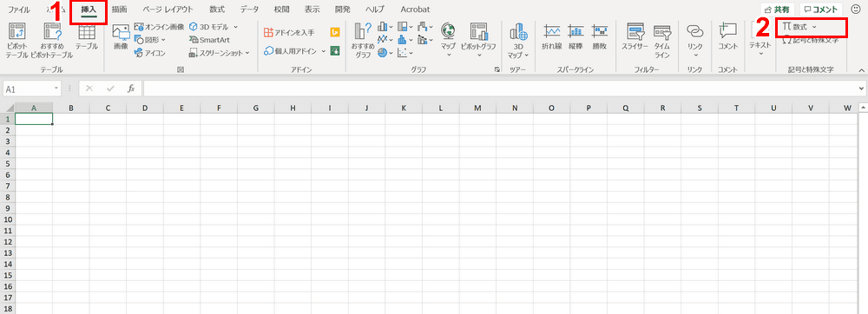Click the People Graph add-in icon
This screenshot has height=314, width=868.
point(334,51)
